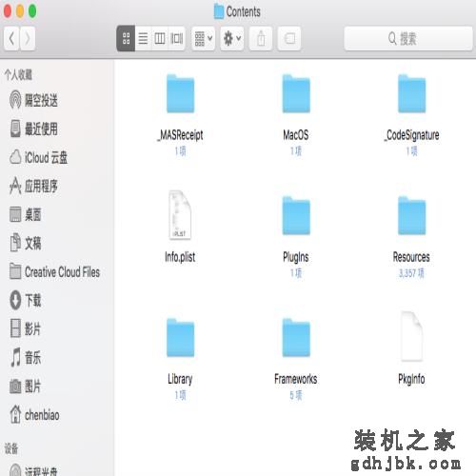Click the Resources 3,357 项 item count
476x476 pixels.
click(x=411, y=273)
